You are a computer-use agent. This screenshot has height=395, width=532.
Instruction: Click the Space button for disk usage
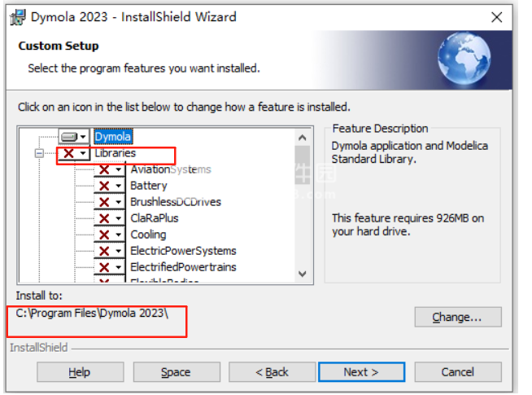[x=176, y=372]
